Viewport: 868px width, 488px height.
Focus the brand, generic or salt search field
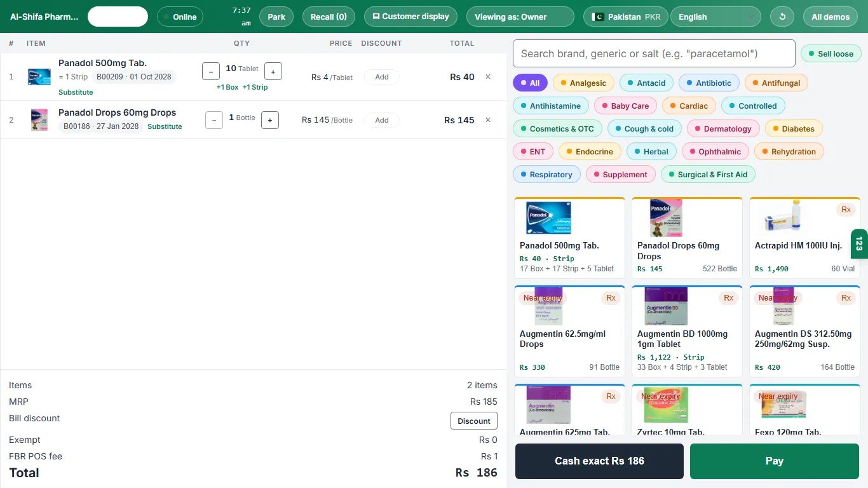(x=654, y=53)
